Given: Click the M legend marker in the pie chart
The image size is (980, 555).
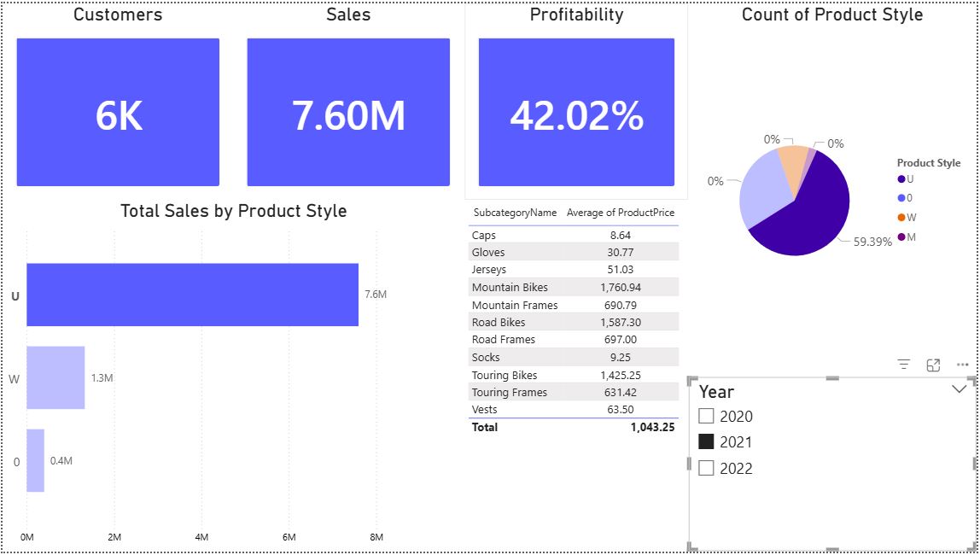Looking at the screenshot, I should point(901,237).
